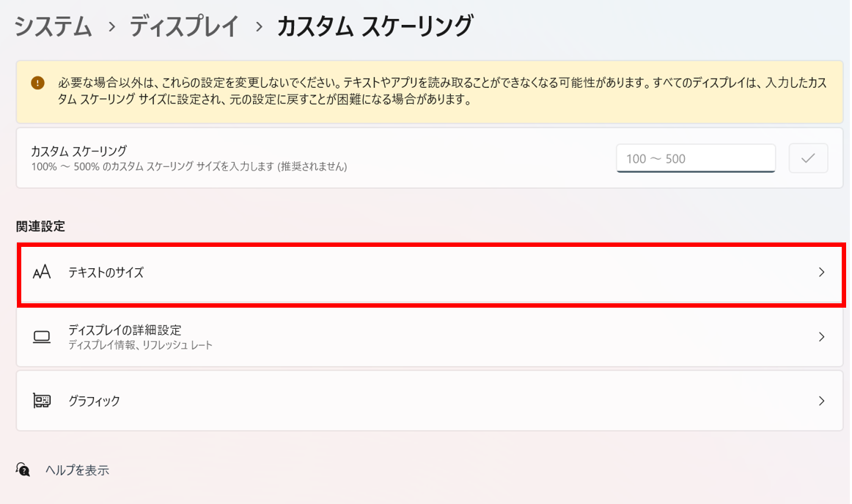Click the AA text size icon
This screenshot has height=504, width=852.
coord(42,273)
